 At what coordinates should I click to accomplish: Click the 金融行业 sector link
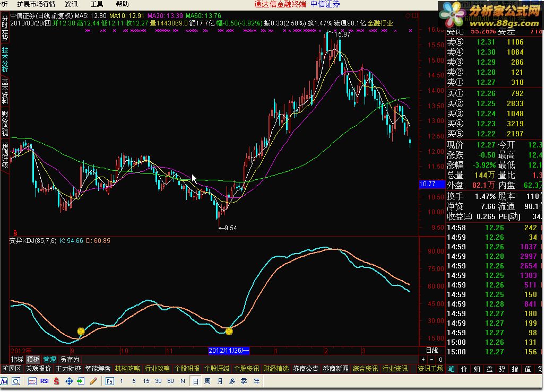380,23
